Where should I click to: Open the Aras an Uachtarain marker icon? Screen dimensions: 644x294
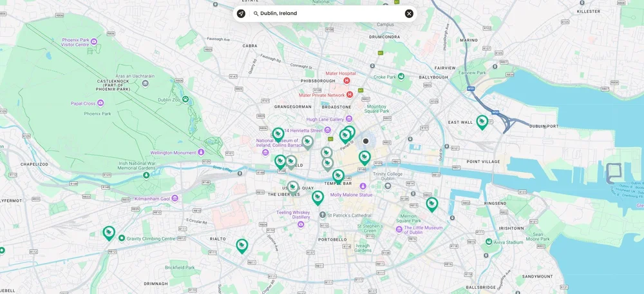click(145, 84)
